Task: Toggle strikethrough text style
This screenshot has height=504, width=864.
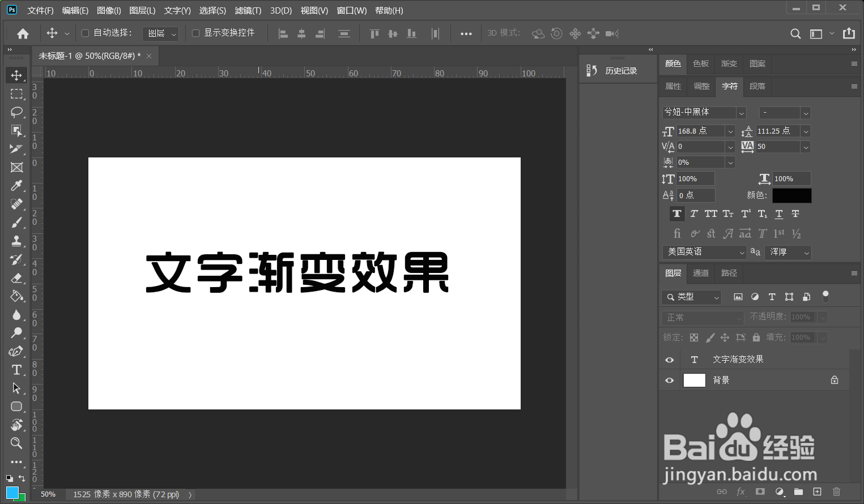Action: 795,213
